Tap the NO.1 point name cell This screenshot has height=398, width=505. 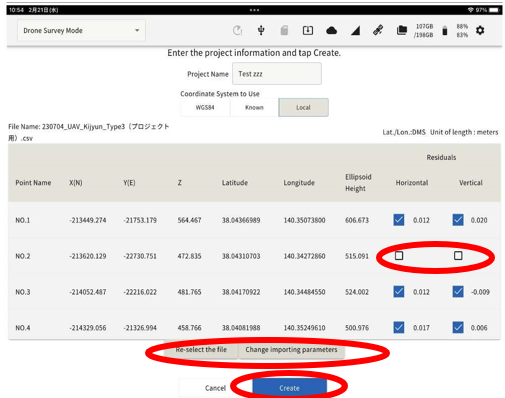[x=23, y=220]
